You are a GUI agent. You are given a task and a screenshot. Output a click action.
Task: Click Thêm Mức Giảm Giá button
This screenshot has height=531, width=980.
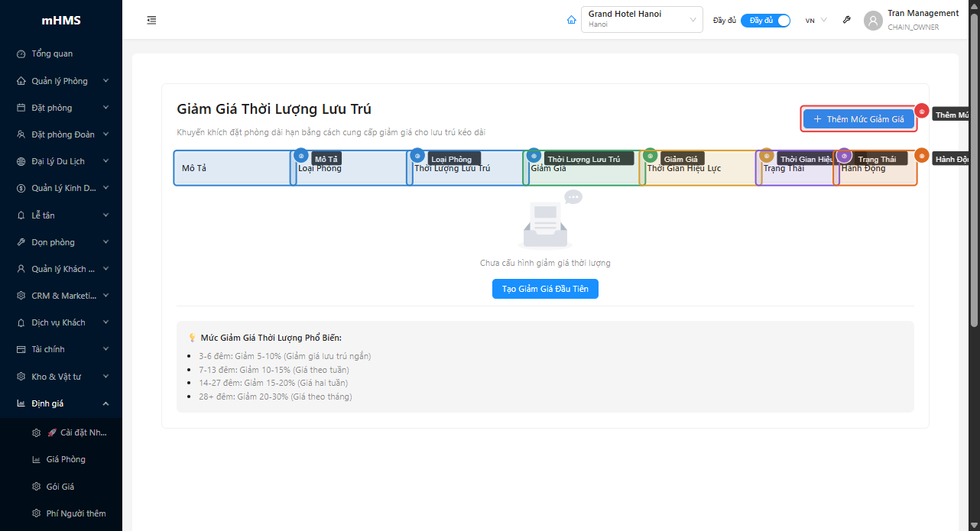tap(858, 119)
